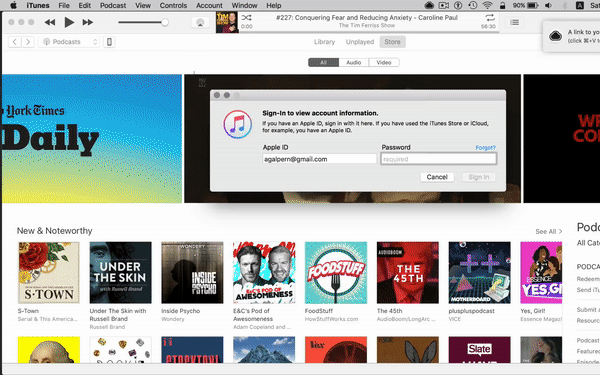Open the Podcasts media type dropdown
This screenshot has height=375, width=600.
coord(69,42)
